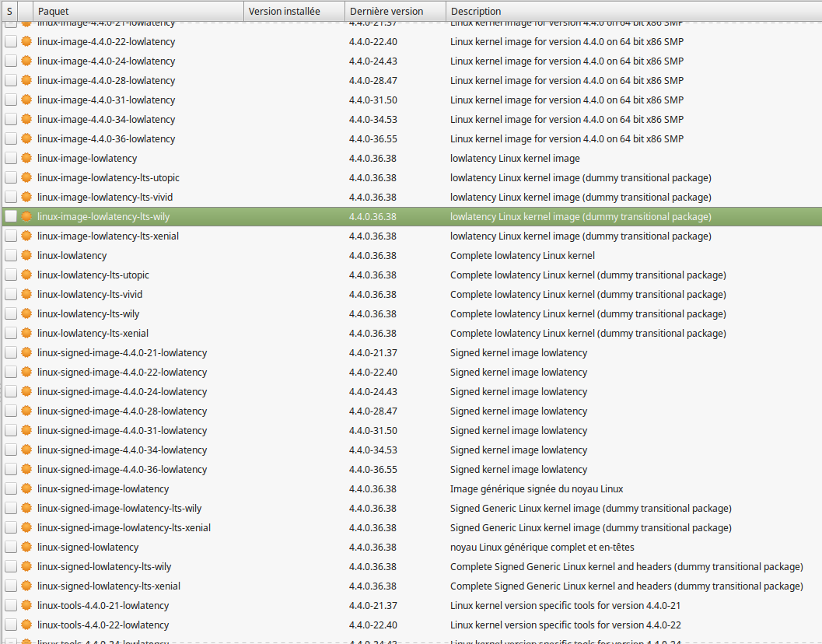Click the Description column header
The height and width of the screenshot is (644, 822).
click(x=634, y=11)
